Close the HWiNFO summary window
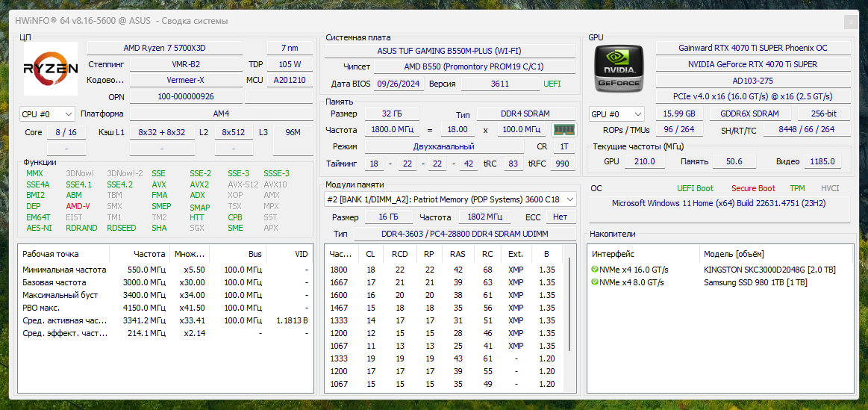The width and height of the screenshot is (868, 410). click(x=850, y=22)
